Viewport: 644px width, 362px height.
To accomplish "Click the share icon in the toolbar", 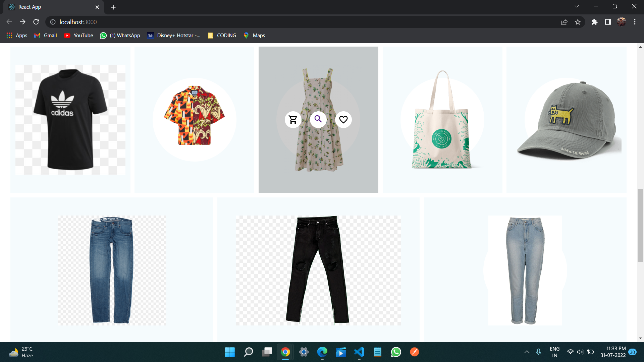I will [x=565, y=22].
